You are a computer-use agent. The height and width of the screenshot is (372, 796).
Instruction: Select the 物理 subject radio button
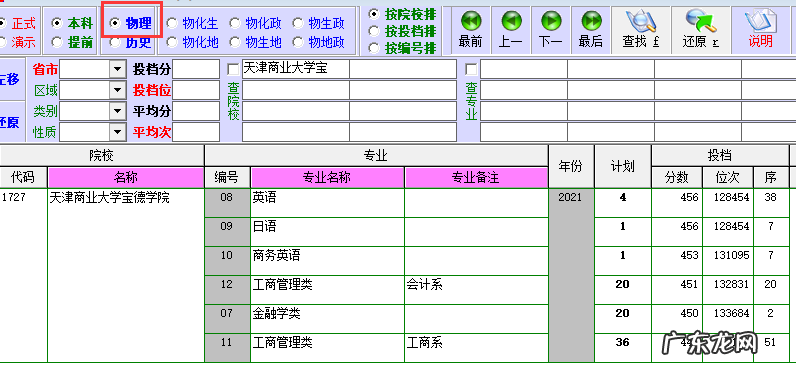pos(115,23)
